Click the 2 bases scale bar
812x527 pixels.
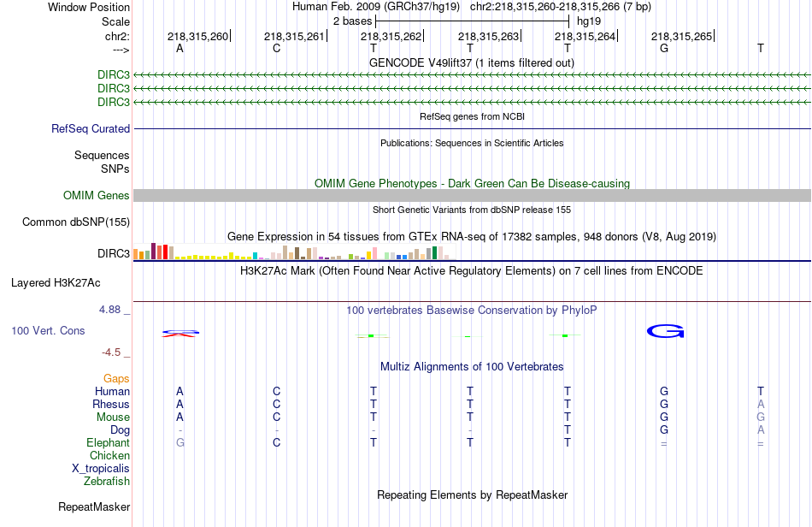pyautogui.click(x=472, y=21)
